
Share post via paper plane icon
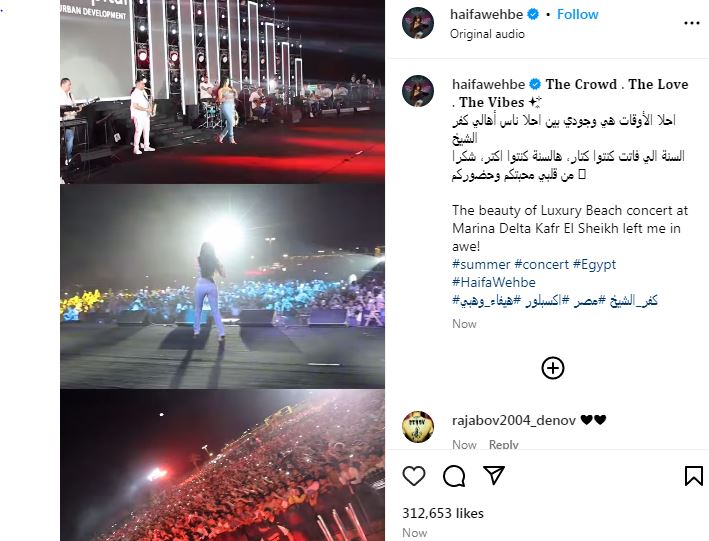pos(494,475)
